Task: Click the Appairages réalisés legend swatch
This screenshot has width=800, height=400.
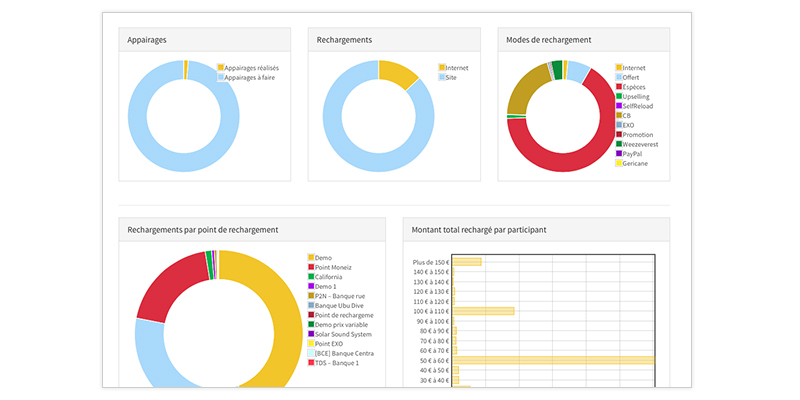Action: click(220, 67)
